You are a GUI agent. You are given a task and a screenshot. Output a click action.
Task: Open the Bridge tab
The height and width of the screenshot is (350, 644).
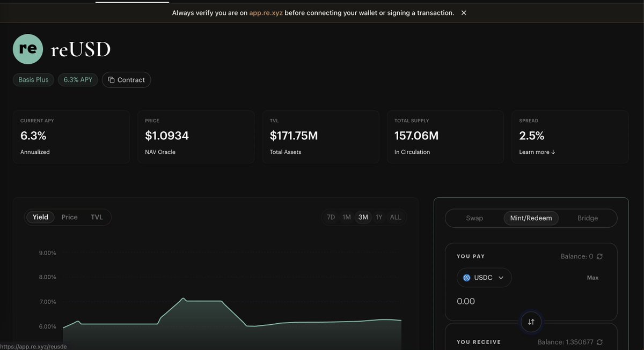(x=588, y=218)
